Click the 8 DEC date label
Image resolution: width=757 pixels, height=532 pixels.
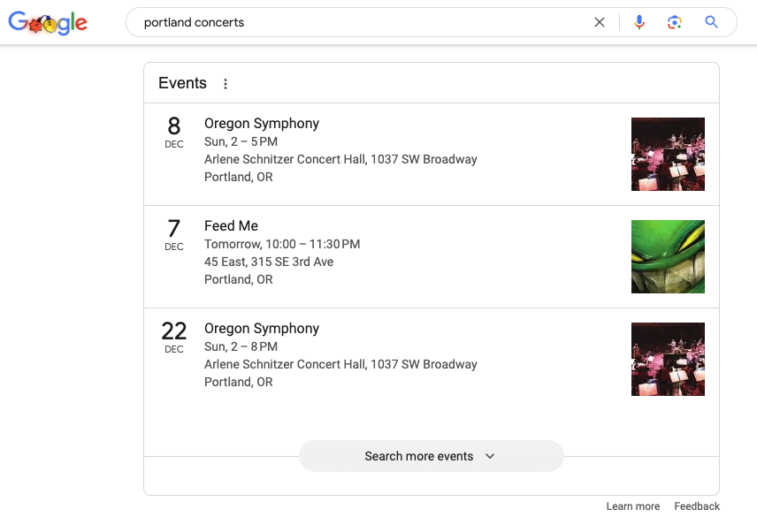coord(174,133)
